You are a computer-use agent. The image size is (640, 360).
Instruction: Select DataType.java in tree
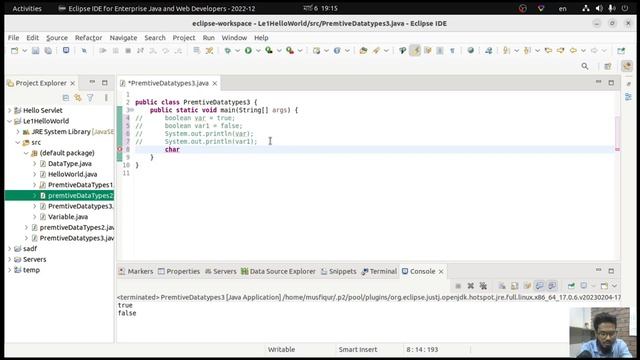pyautogui.click(x=69, y=164)
